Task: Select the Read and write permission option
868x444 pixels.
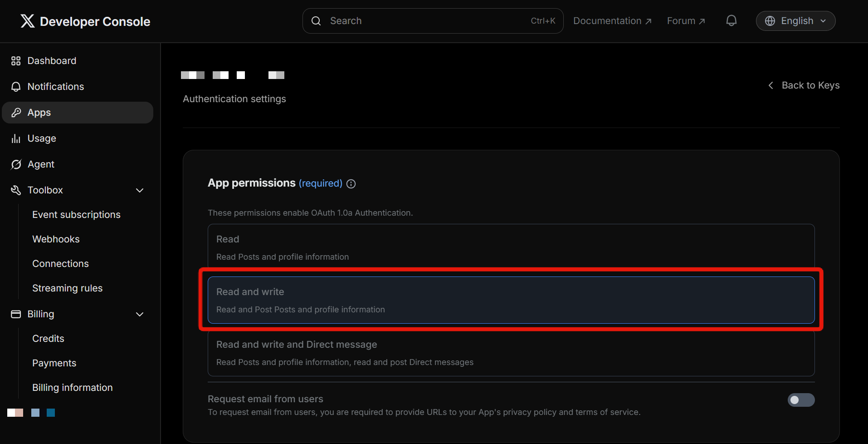Action: point(511,300)
